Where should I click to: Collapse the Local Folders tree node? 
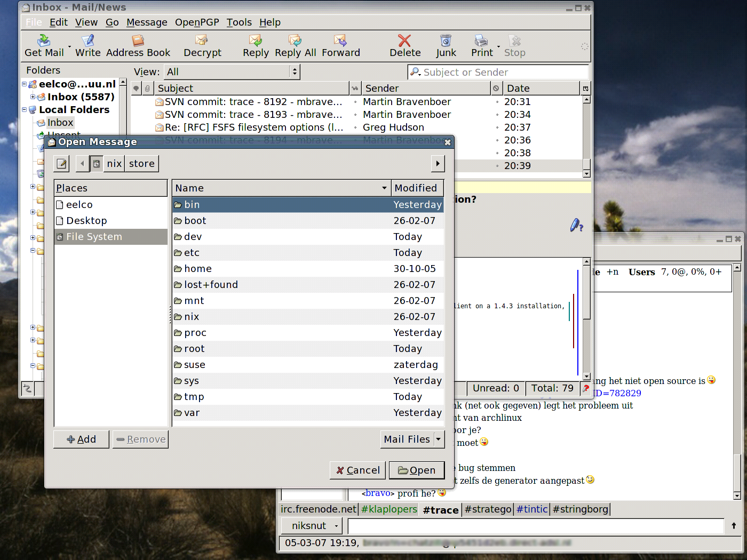[x=25, y=110]
